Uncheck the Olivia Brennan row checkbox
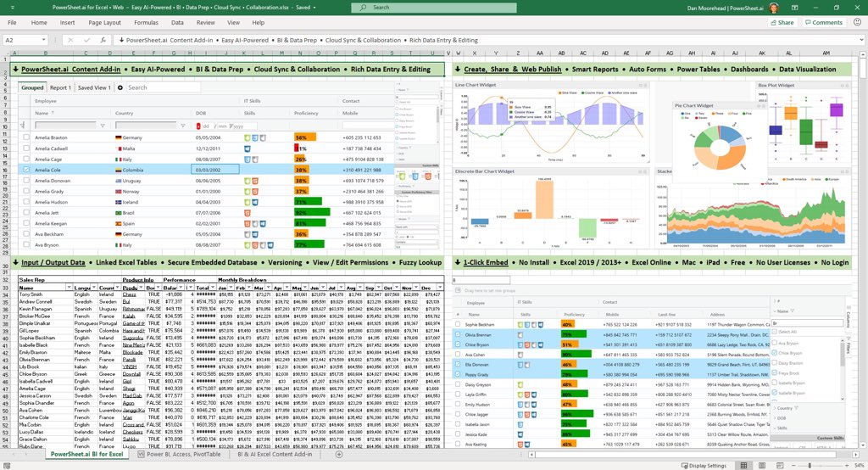This screenshot has width=868, height=470. coord(458,334)
